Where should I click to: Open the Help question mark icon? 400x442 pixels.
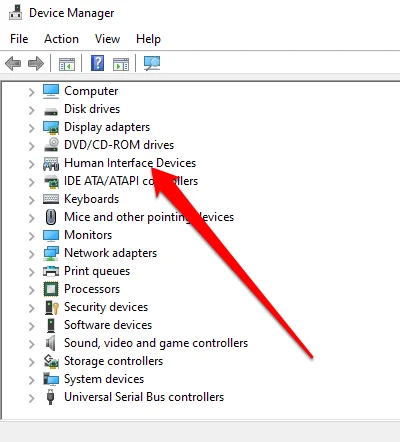point(97,63)
